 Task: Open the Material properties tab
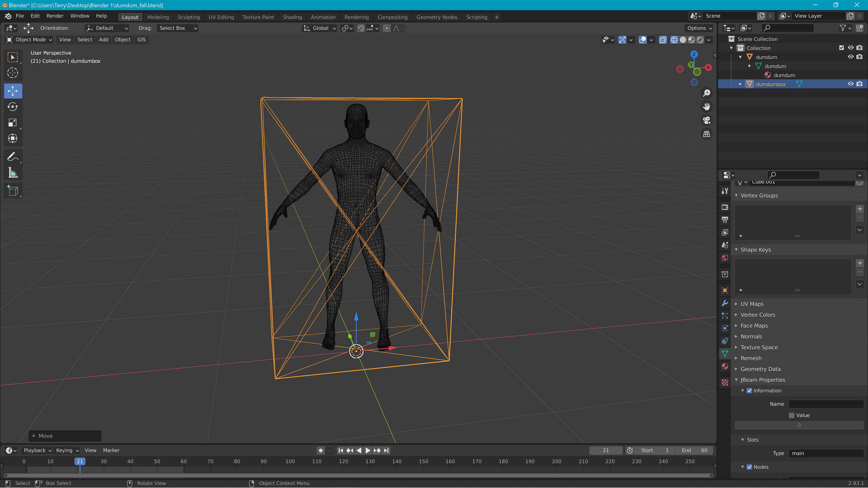pyautogui.click(x=725, y=366)
